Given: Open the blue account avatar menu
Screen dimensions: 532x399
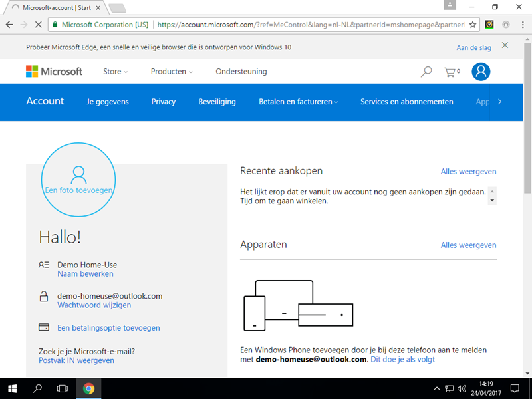Looking at the screenshot, I should (x=481, y=72).
